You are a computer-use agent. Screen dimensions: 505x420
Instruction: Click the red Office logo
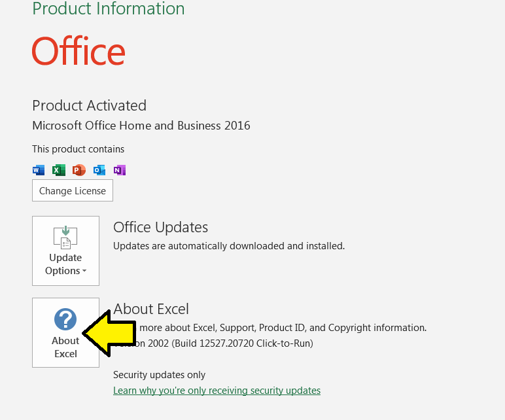pos(78,51)
